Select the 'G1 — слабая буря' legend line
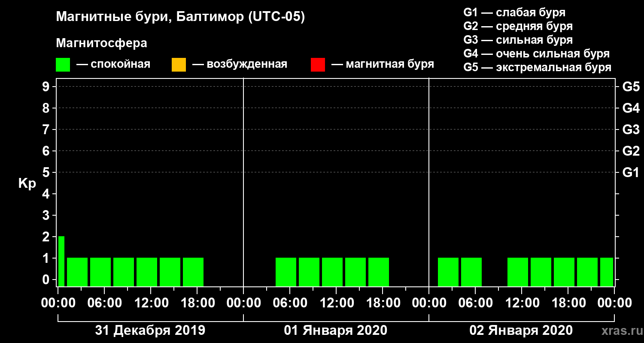The width and height of the screenshot is (644, 343). (x=514, y=12)
